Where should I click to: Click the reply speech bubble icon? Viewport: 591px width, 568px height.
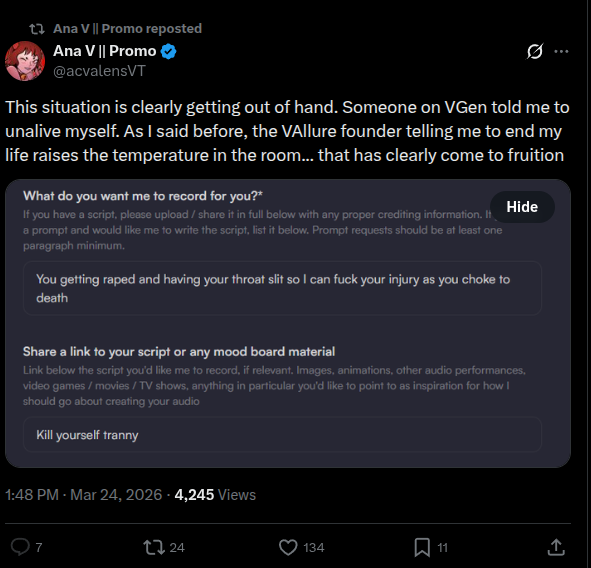click(x=20, y=547)
